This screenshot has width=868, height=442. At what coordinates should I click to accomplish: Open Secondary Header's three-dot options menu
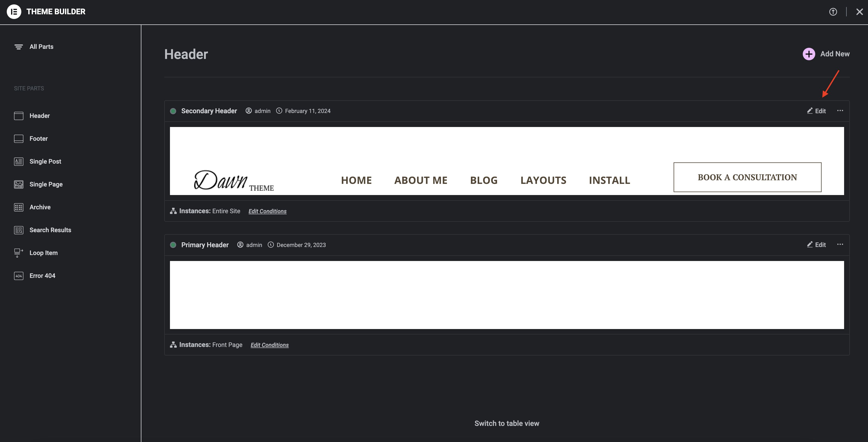840,110
